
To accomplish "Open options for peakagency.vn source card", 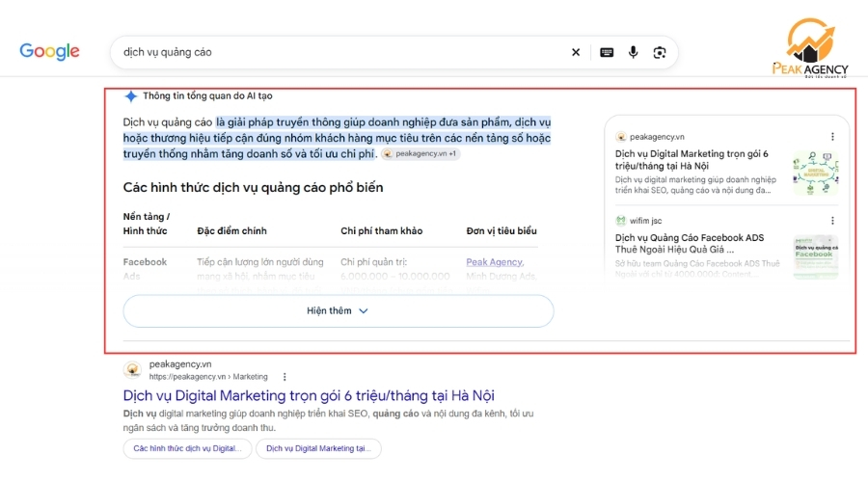I will 832,137.
